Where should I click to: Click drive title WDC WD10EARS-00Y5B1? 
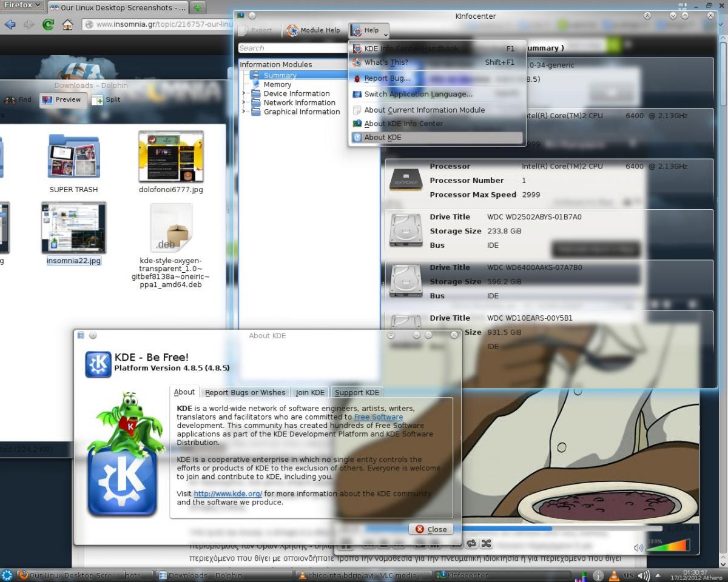click(x=530, y=318)
